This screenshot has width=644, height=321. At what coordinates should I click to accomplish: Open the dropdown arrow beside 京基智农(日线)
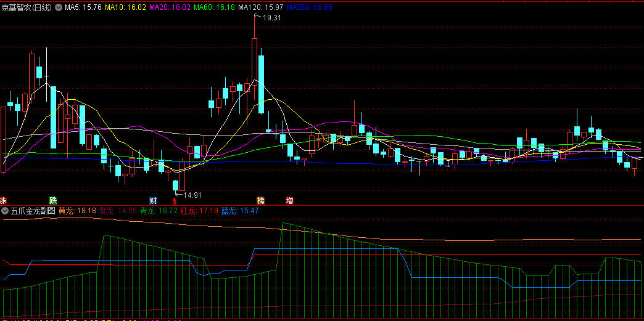[59, 7]
